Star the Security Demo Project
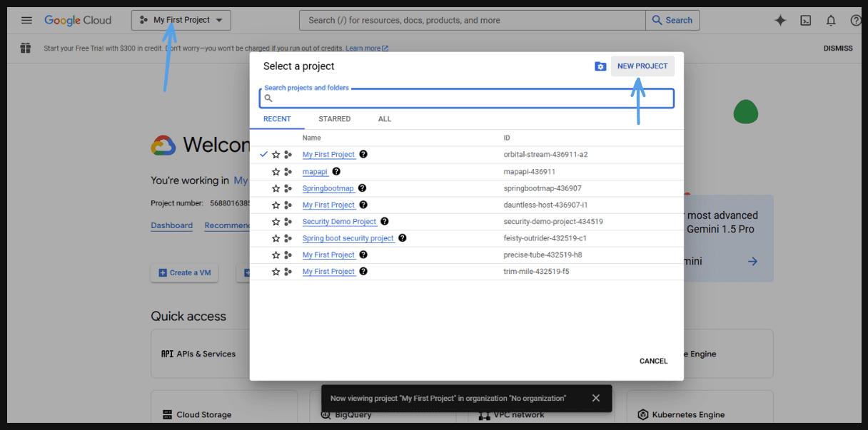Viewport: 868px width, 430px height. [276, 222]
